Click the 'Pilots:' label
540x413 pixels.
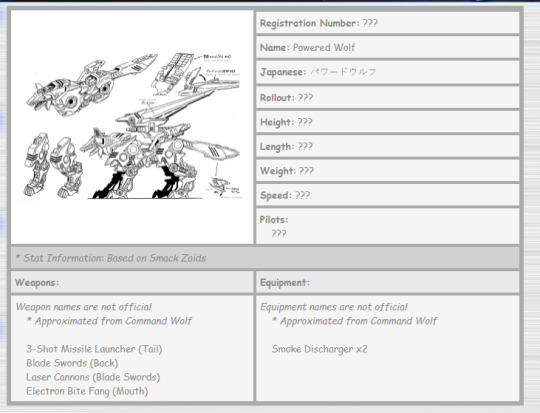coord(274,219)
